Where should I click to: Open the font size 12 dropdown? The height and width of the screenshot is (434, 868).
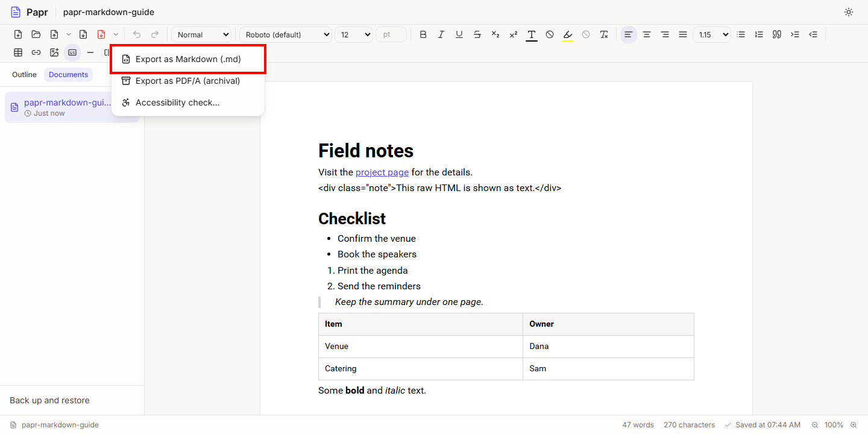click(x=354, y=34)
